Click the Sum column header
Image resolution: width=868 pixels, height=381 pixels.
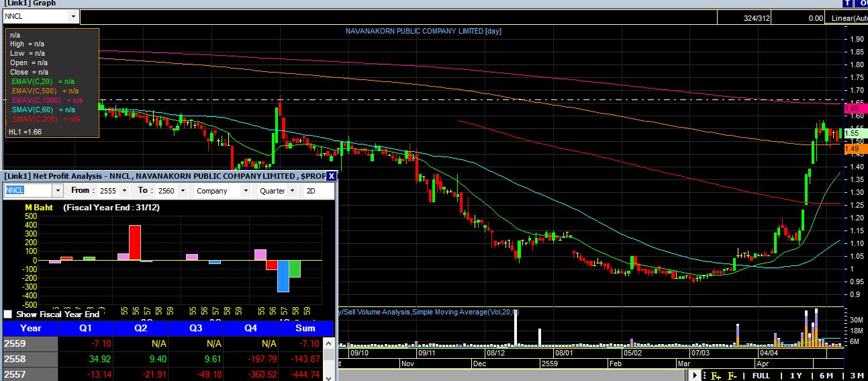305,329
